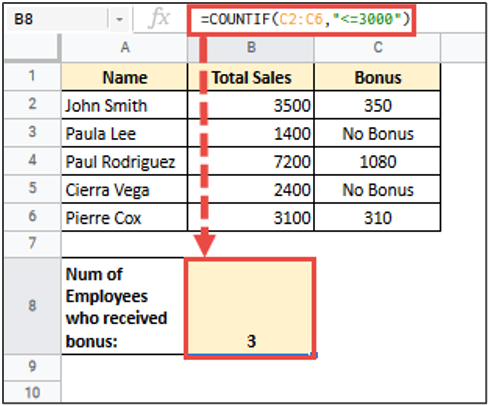The height and width of the screenshot is (406, 489).
Task: Click the select-all corner box
Action: tap(32, 48)
